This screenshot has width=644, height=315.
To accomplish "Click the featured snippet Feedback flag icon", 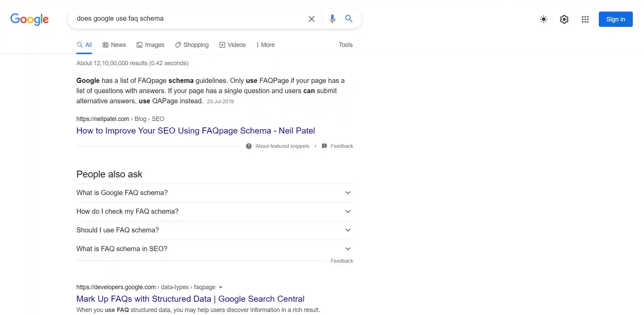I will pos(324,146).
